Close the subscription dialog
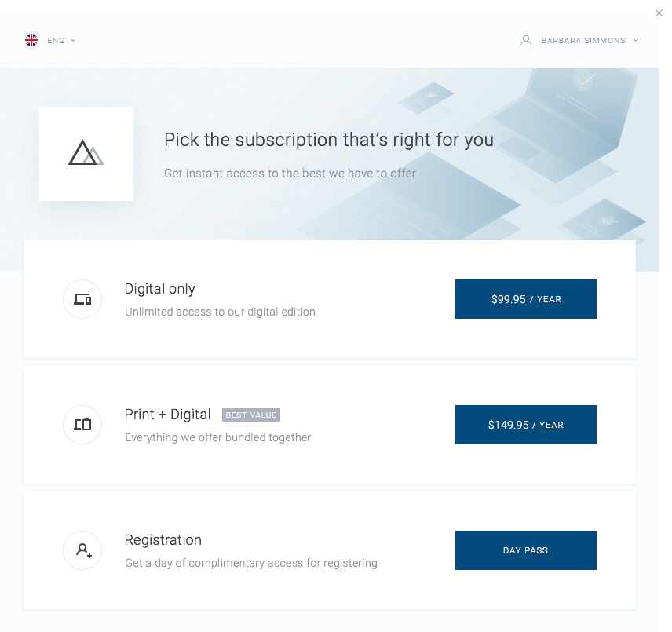The width and height of the screenshot is (672, 632). (659, 13)
